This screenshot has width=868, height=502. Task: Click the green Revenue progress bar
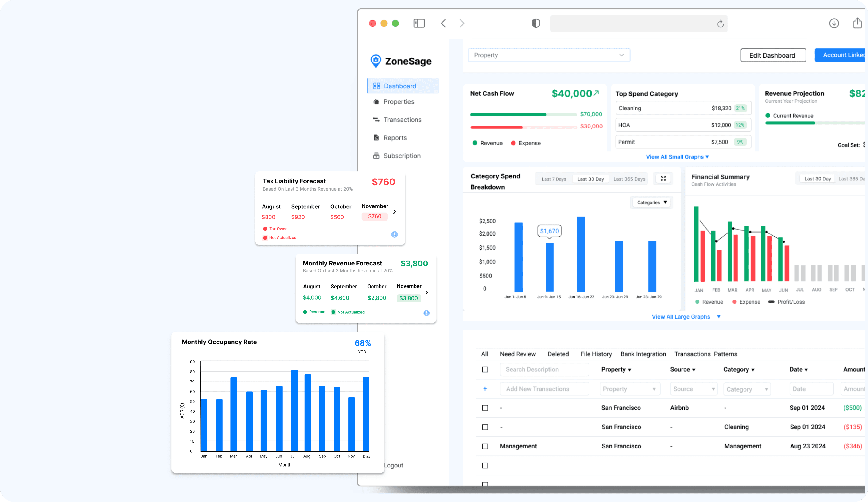(x=508, y=114)
